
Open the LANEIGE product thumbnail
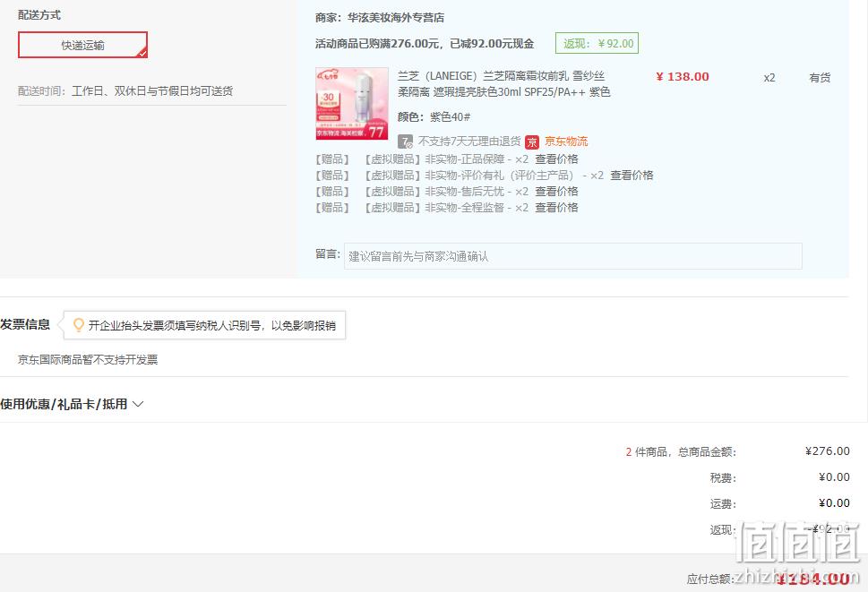pos(351,104)
